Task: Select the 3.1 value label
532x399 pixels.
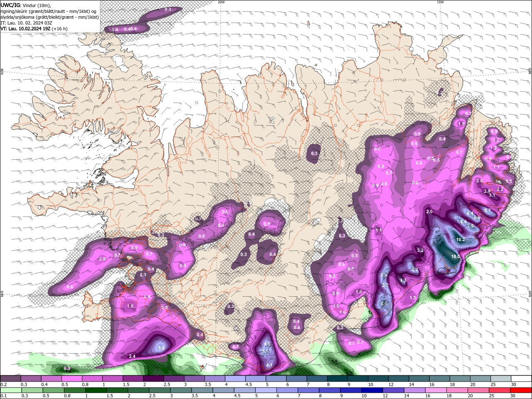Action: [492, 195]
